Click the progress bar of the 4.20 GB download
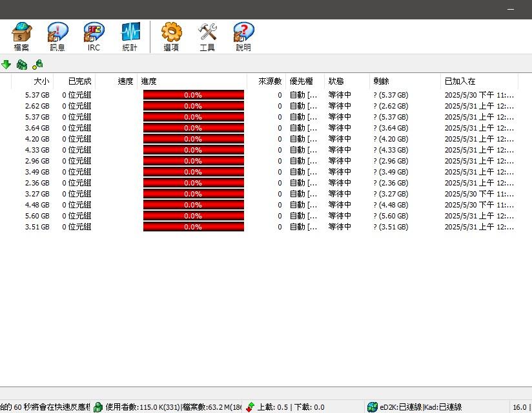The image size is (532, 413). coord(194,139)
